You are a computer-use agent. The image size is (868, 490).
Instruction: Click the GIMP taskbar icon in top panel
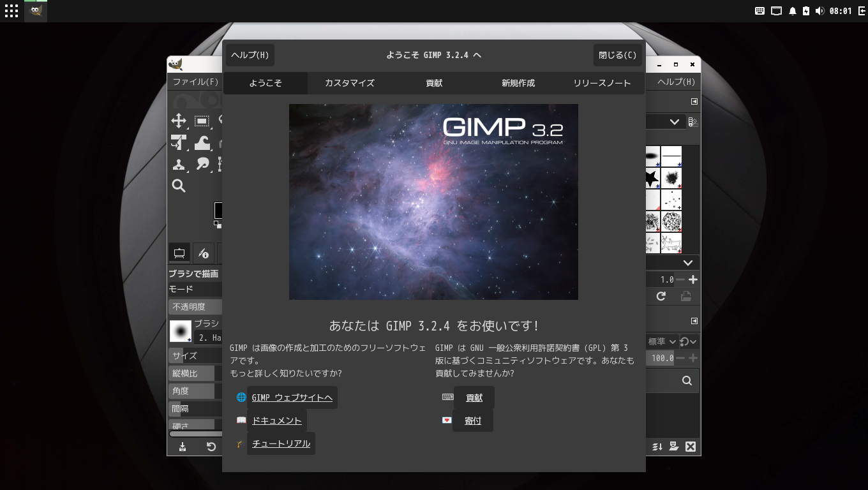36,11
